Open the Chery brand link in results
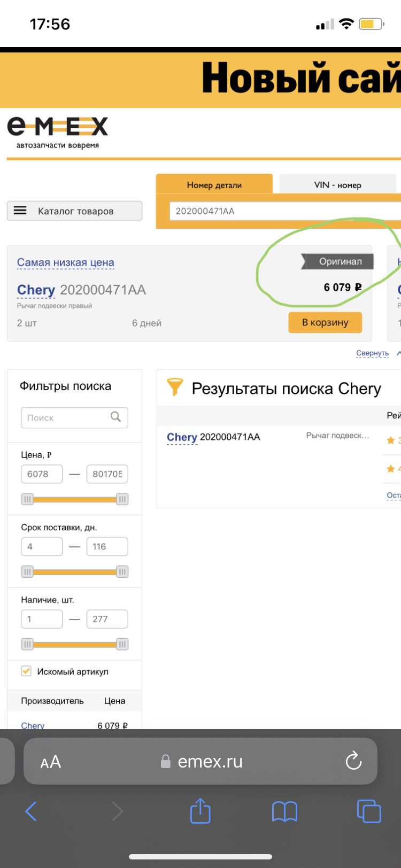 click(x=182, y=437)
